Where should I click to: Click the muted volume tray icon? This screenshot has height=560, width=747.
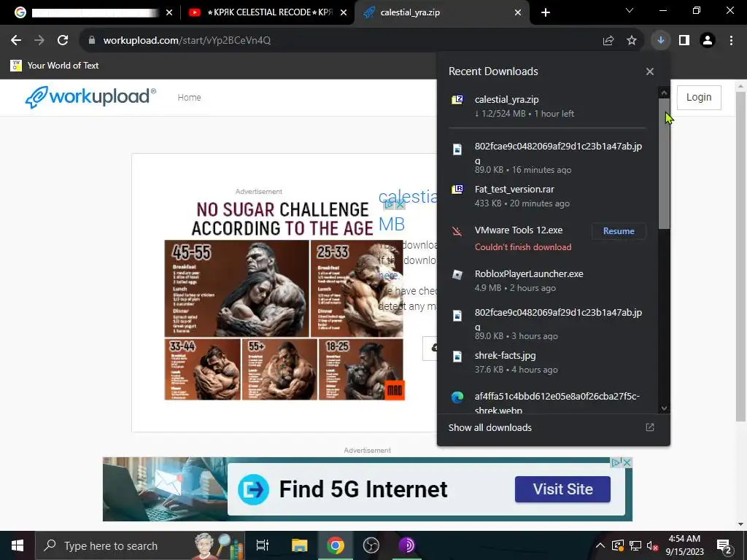[653, 545]
